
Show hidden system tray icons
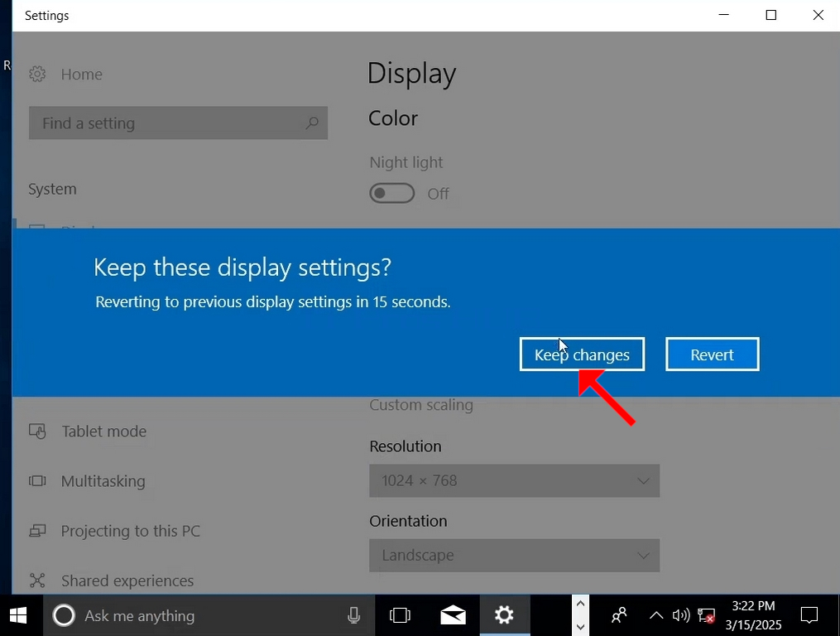pyautogui.click(x=655, y=615)
